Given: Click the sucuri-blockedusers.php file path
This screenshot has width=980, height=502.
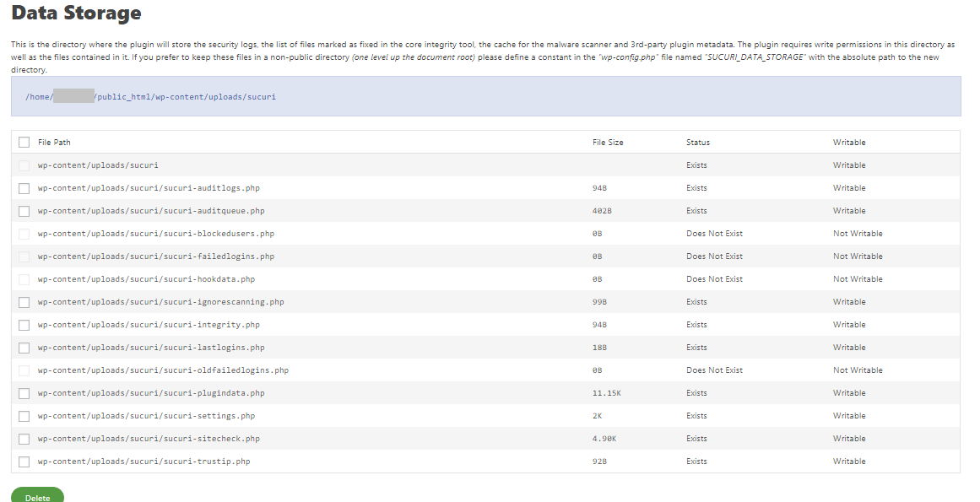Looking at the screenshot, I should (x=155, y=234).
